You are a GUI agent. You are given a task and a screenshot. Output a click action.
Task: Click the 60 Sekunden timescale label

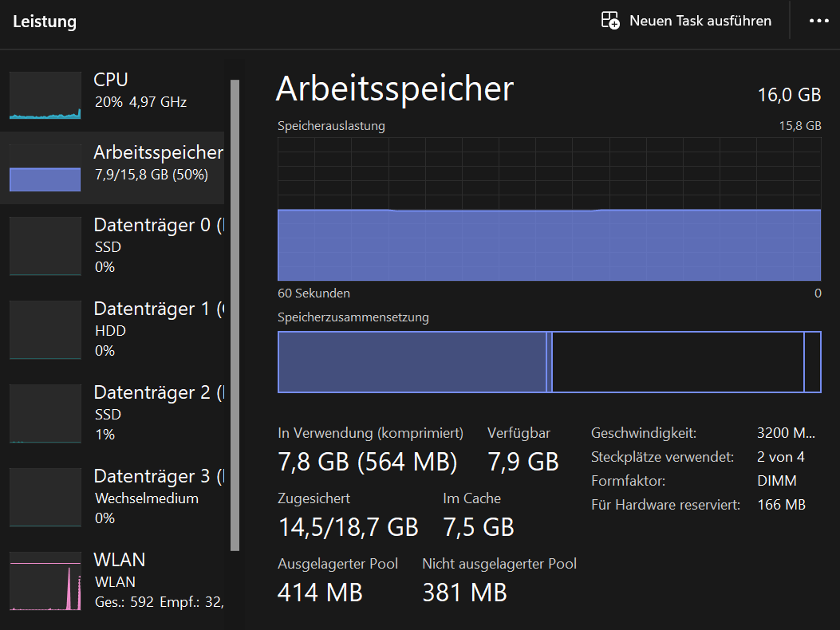(x=314, y=293)
